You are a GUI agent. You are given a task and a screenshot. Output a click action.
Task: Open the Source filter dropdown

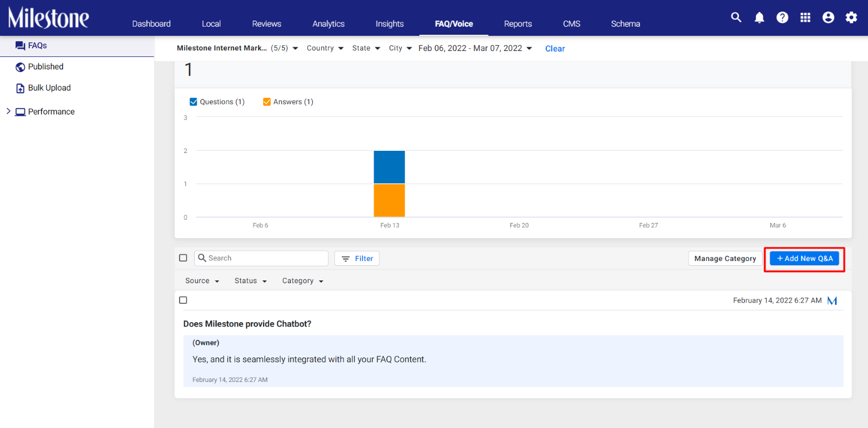tap(202, 281)
